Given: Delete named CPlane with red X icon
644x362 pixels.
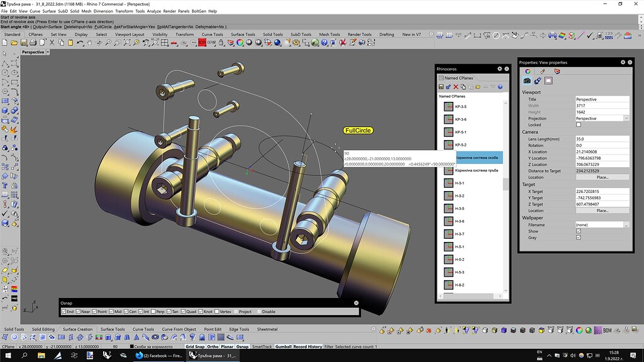Looking at the screenshot, I should point(456,87).
